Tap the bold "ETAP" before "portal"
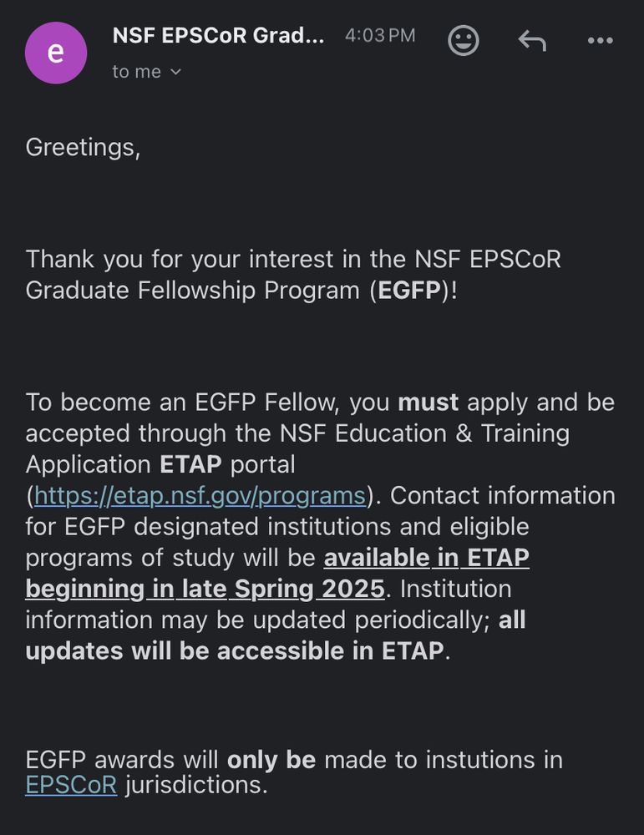Viewport: 644px width, 835px height. click(x=190, y=464)
